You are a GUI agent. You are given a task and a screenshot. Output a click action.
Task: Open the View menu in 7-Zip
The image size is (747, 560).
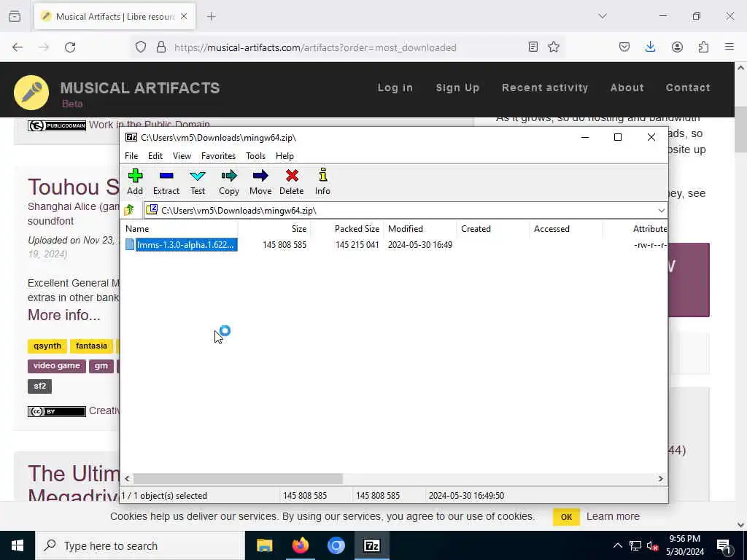click(182, 156)
